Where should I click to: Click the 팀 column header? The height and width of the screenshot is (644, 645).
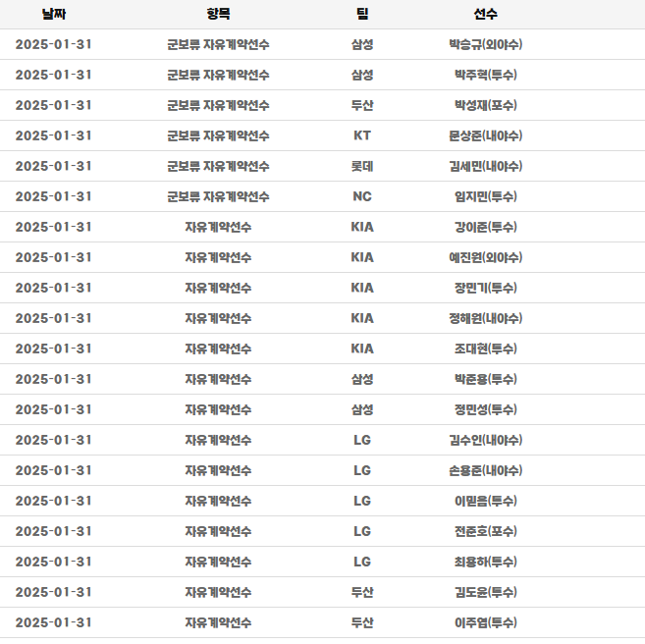pos(362,14)
